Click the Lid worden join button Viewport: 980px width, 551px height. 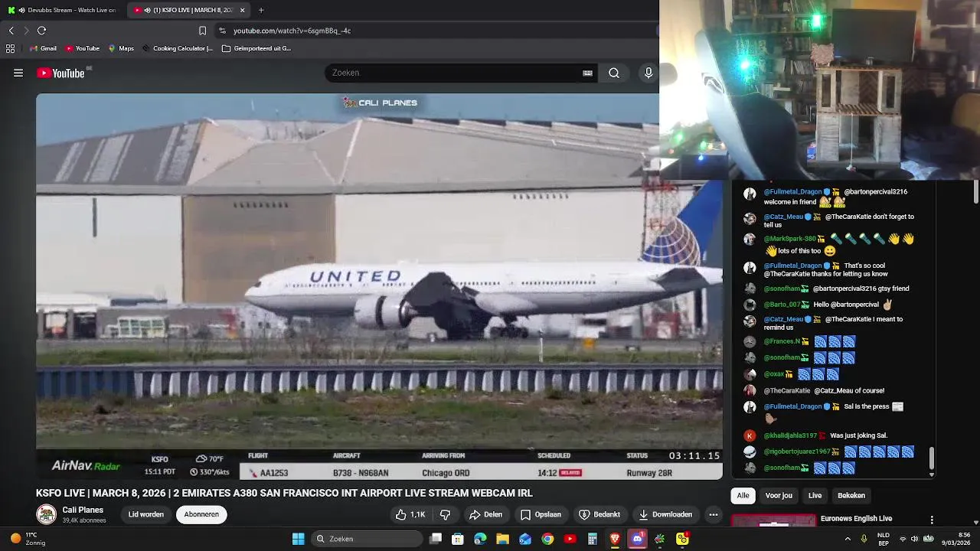(145, 514)
